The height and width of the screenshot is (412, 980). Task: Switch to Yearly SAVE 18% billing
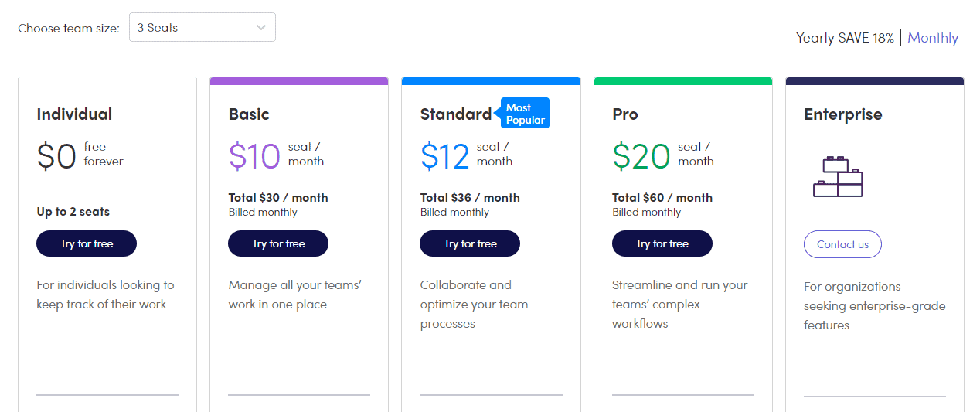click(x=845, y=38)
